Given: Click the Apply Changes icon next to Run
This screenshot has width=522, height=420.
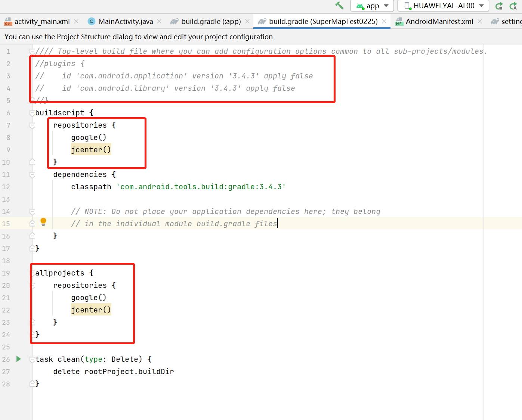Looking at the screenshot, I should 513,6.
